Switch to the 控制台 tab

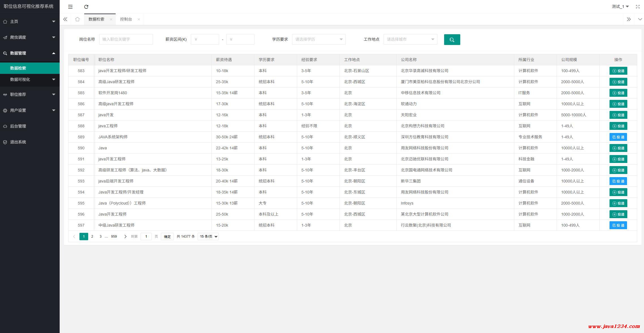[x=126, y=19]
